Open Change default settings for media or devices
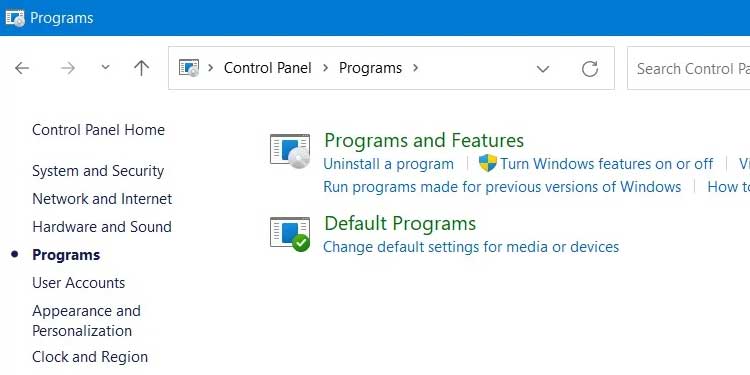Screen dimensions: 750x375 click(471, 247)
